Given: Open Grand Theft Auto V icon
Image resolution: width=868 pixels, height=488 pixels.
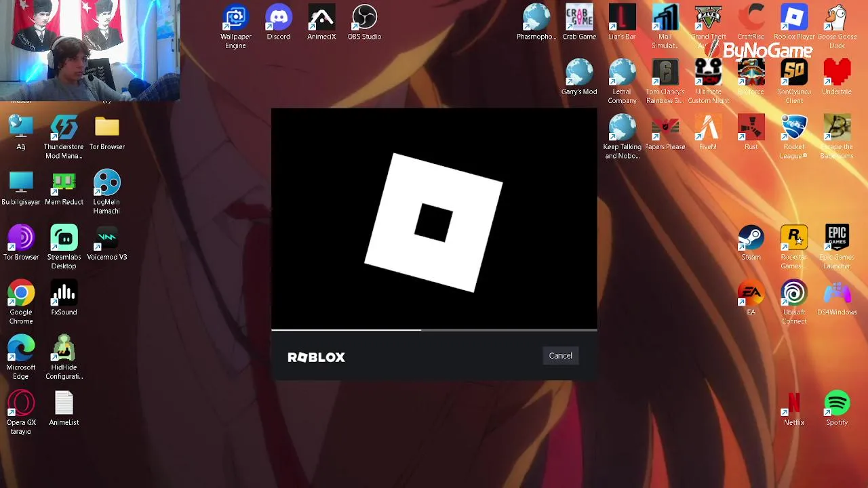Looking at the screenshot, I should (x=708, y=27).
